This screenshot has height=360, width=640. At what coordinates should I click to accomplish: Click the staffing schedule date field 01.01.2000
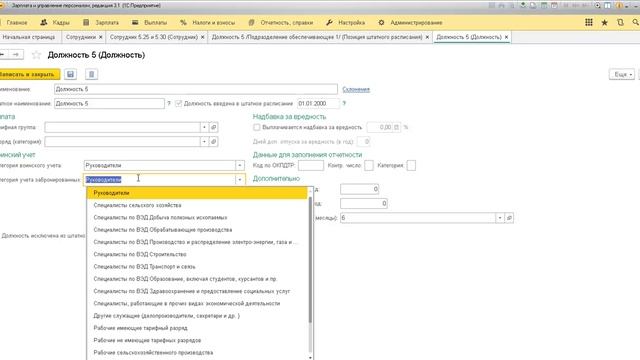pos(318,104)
